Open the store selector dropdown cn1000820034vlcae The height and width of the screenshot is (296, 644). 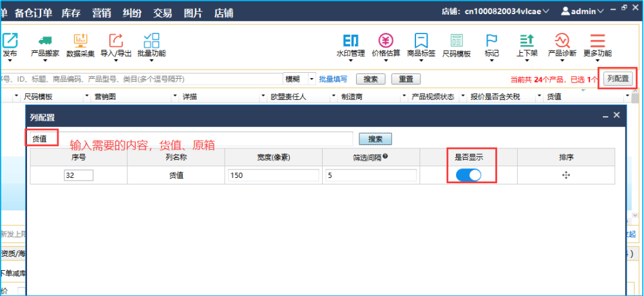[x=546, y=11]
